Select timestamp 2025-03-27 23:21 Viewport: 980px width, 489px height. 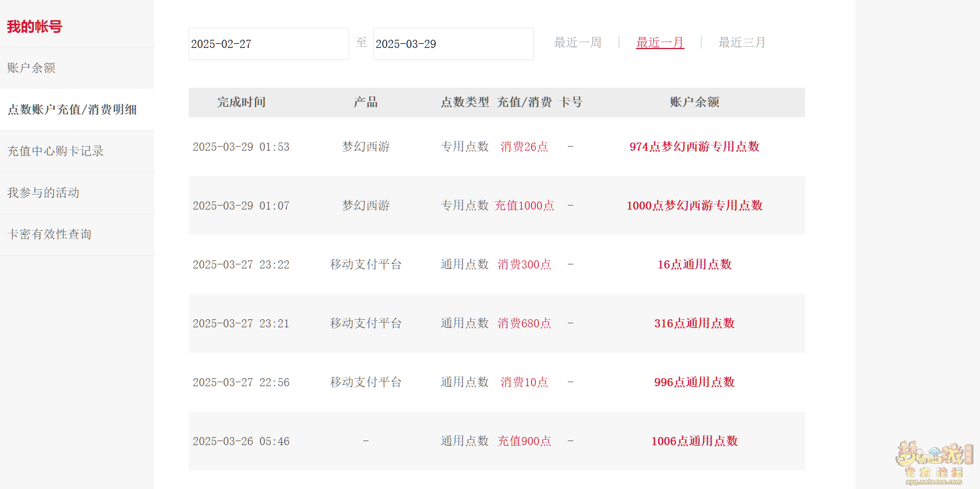pos(241,323)
